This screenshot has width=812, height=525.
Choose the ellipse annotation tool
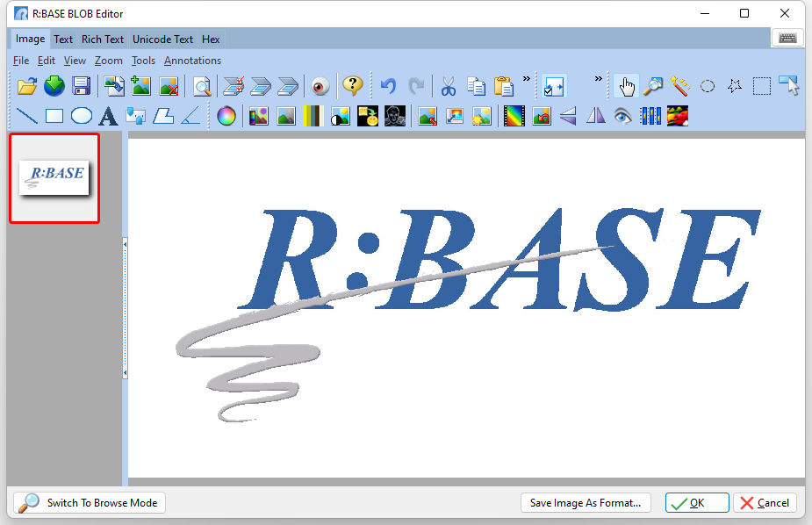pyautogui.click(x=82, y=116)
